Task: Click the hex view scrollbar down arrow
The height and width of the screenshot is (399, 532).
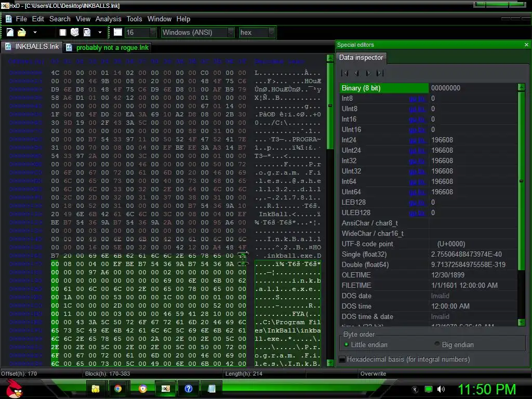Action: (330, 362)
